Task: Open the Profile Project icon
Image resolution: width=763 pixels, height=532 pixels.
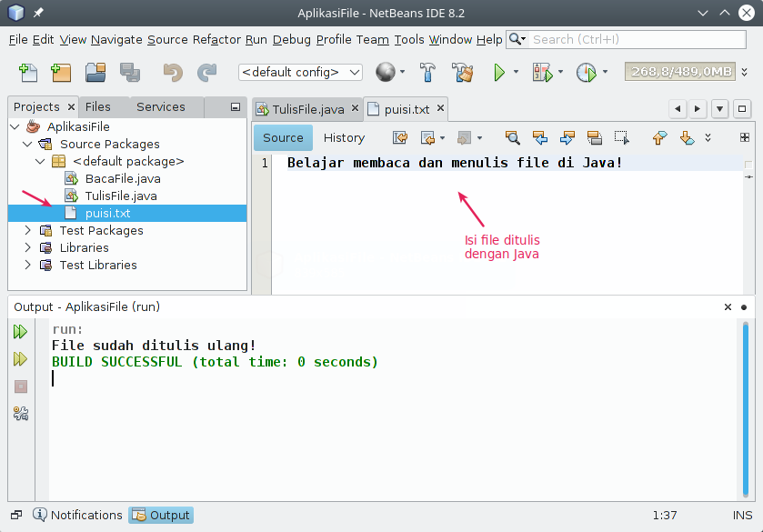Action: tap(586, 72)
